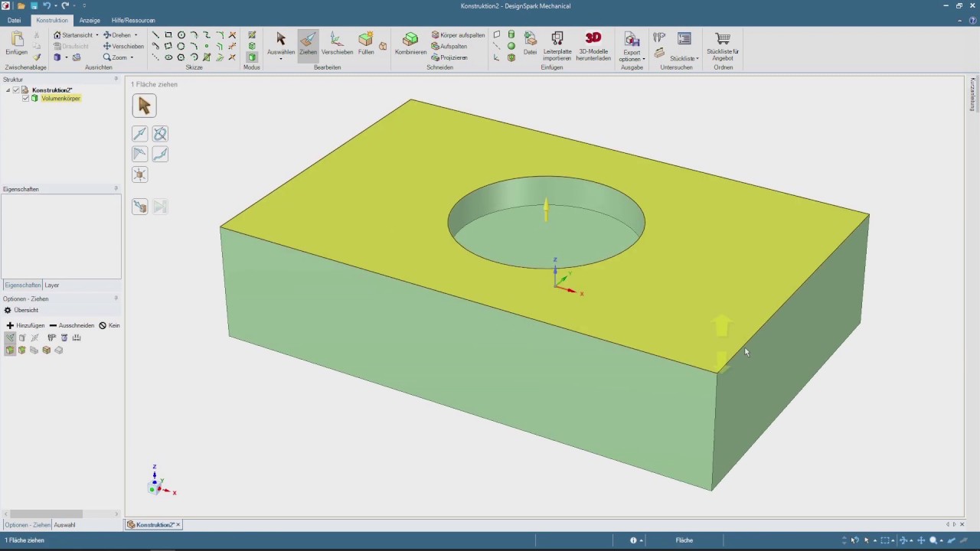Open the Datei menu
The width and height of the screenshot is (980, 551).
coord(14,21)
